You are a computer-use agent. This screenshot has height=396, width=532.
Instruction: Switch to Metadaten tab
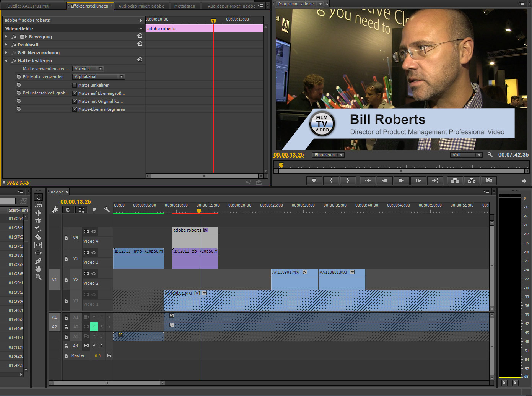coord(185,6)
